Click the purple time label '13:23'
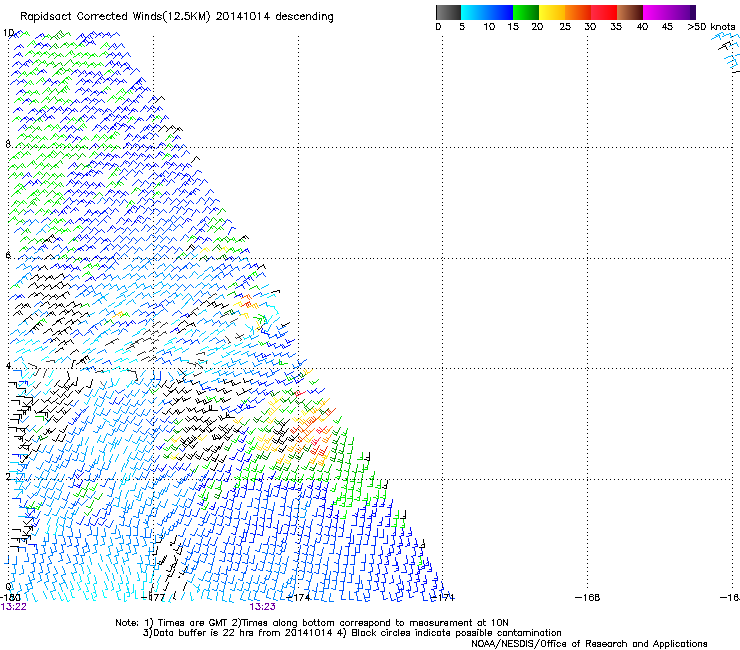Screen dimensions: 740x650 point(262,607)
